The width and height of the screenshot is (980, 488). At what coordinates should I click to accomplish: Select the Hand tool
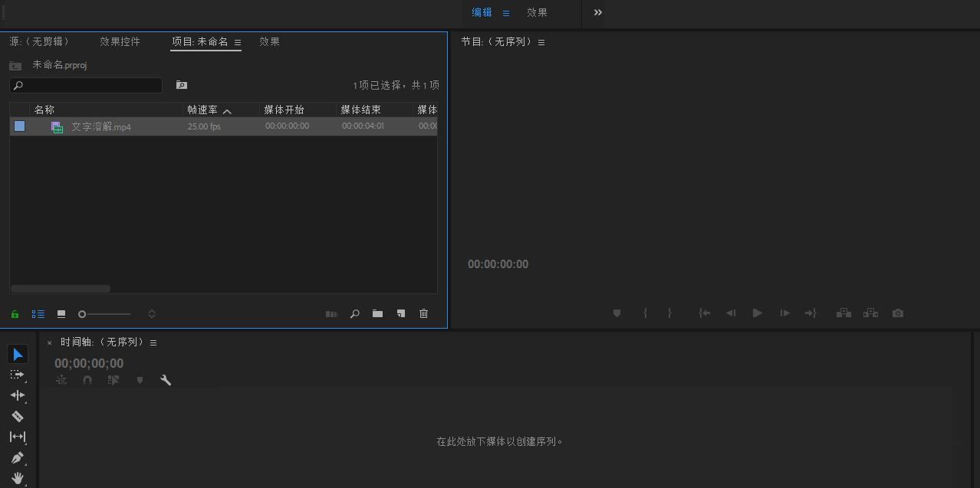tap(17, 478)
